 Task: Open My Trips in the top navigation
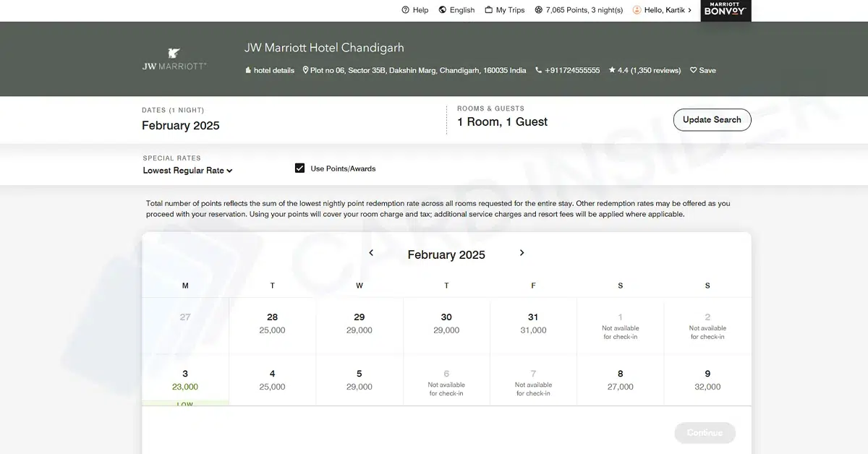coord(505,10)
